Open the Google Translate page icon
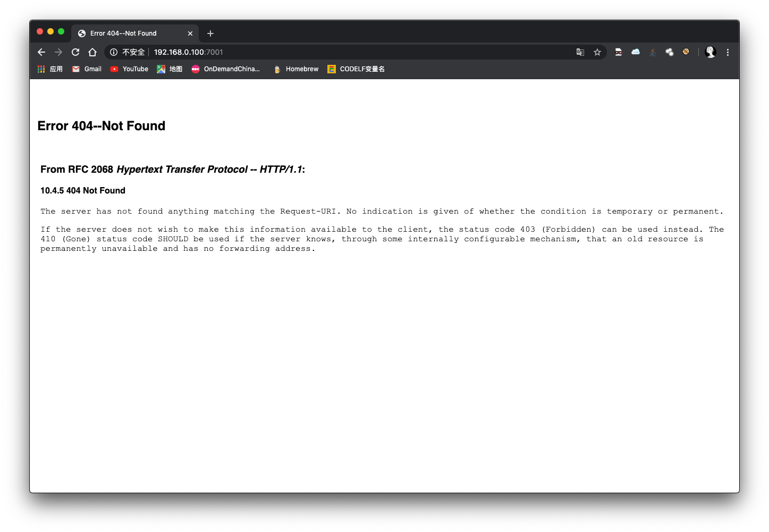Screen dimensions: 769x532 coord(580,52)
